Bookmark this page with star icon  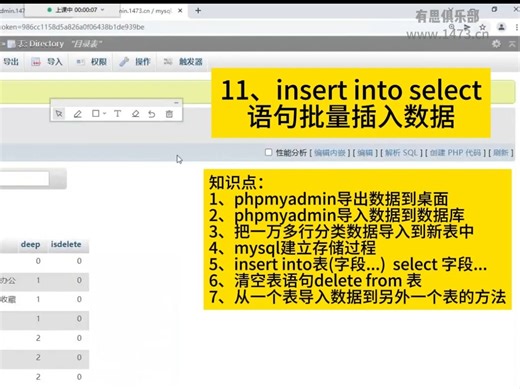pyautogui.click(x=482, y=27)
